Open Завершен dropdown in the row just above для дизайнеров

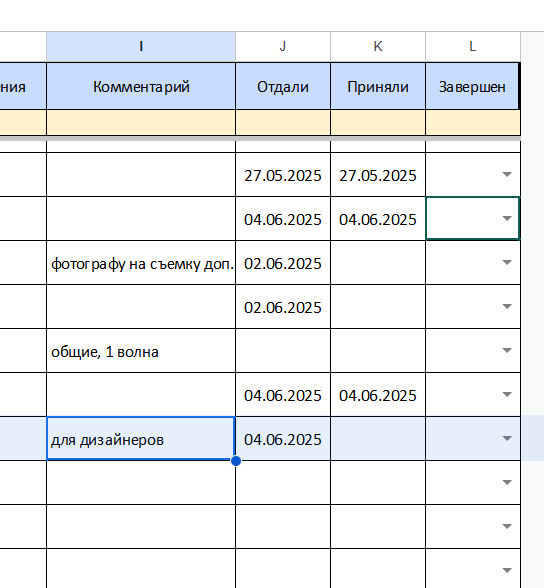click(x=507, y=394)
